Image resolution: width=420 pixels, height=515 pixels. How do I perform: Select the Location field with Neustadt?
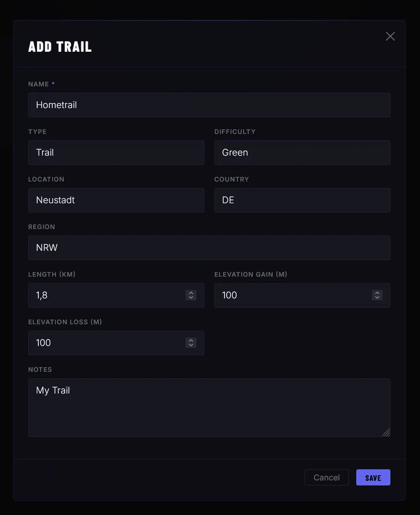[x=116, y=200]
